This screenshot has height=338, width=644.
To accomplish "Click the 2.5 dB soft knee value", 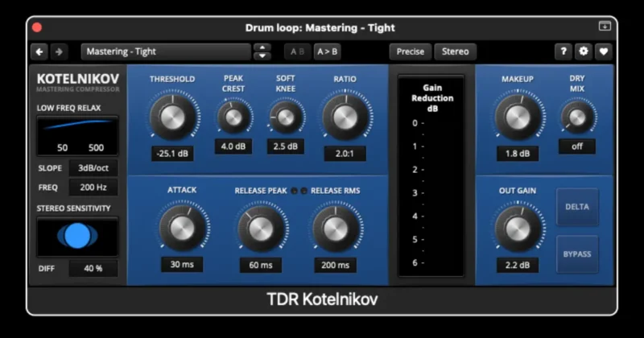I will (x=286, y=146).
